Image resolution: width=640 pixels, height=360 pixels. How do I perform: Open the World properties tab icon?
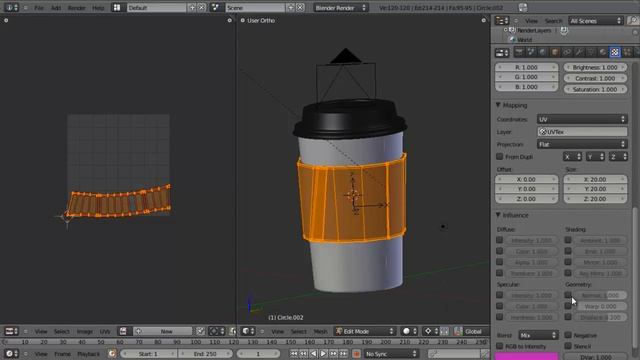click(x=543, y=52)
